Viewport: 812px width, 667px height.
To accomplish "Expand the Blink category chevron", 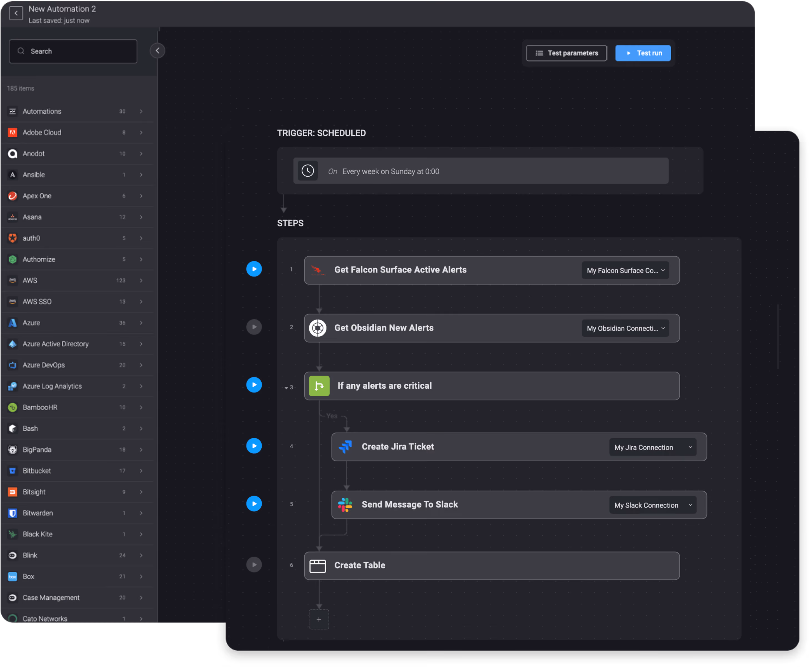I will point(141,555).
